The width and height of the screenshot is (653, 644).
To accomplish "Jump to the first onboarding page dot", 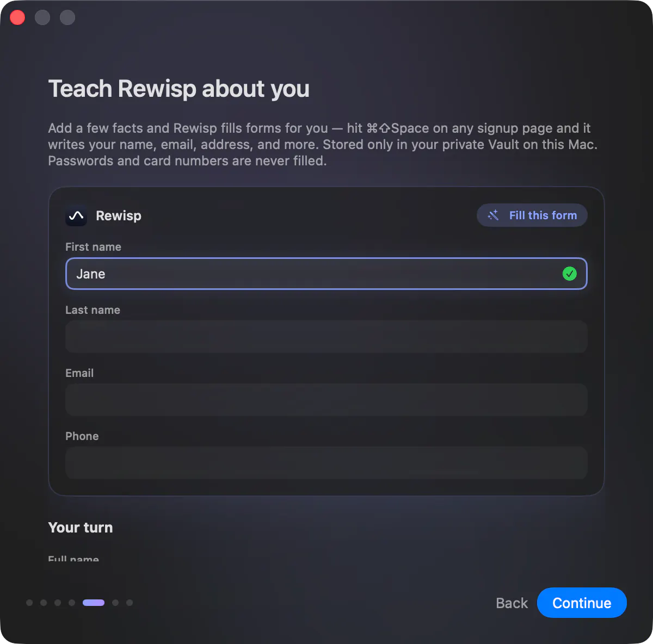I will pos(29,603).
